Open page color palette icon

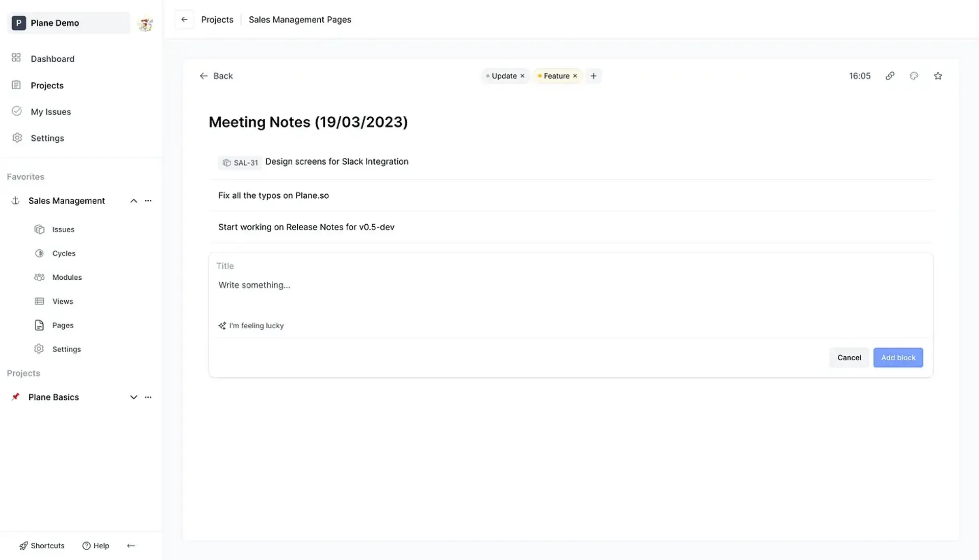(x=914, y=76)
